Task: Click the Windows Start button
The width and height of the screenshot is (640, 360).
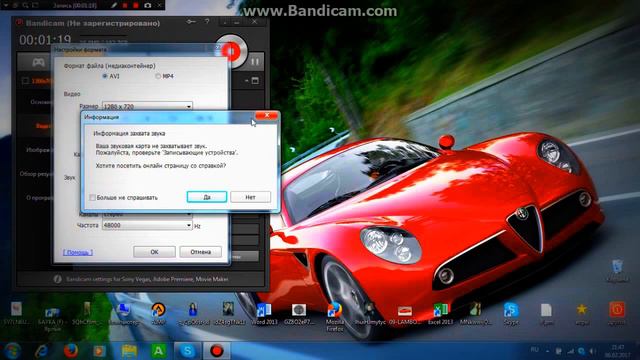Action: [x=11, y=351]
